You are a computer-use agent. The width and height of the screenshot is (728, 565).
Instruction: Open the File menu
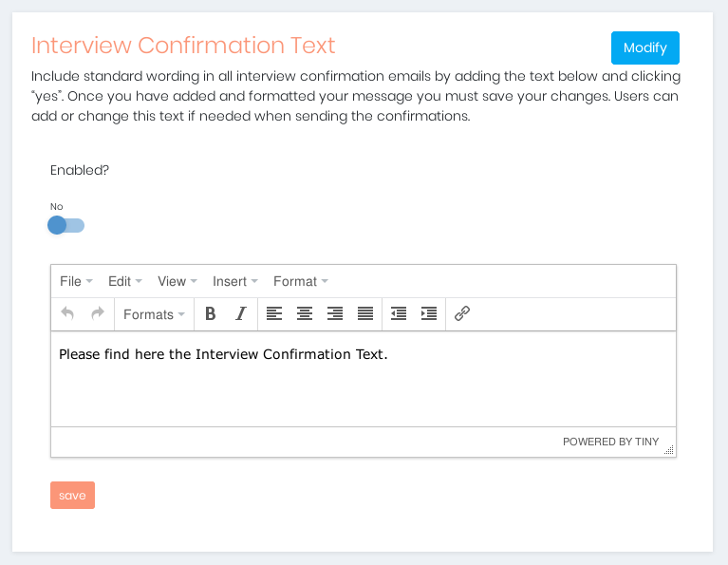[x=76, y=281]
